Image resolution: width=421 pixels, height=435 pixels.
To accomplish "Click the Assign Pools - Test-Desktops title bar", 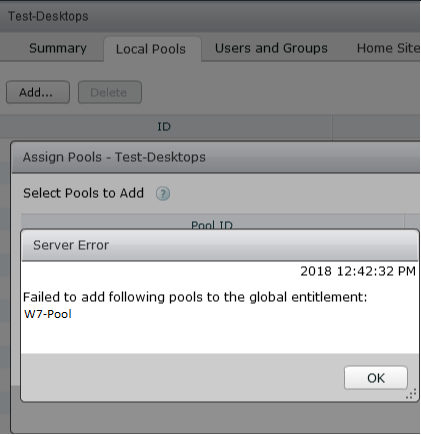I will 216,157.
